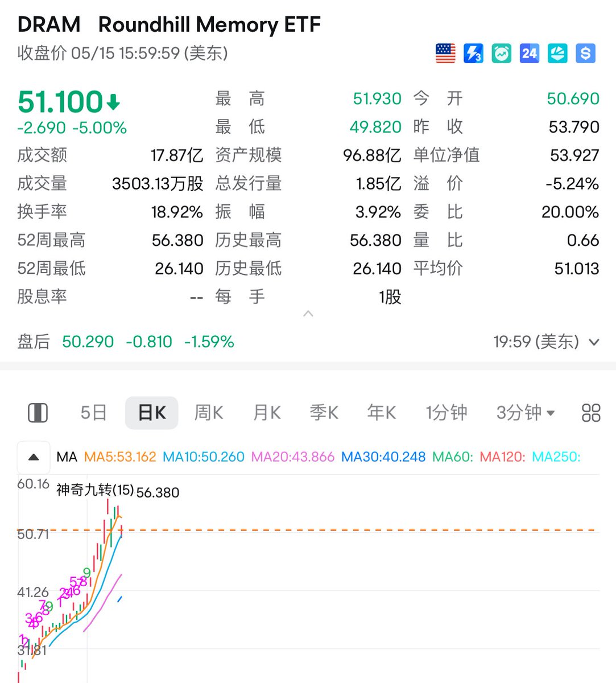Expand after-hours session dropdown arrow

[x=594, y=342]
